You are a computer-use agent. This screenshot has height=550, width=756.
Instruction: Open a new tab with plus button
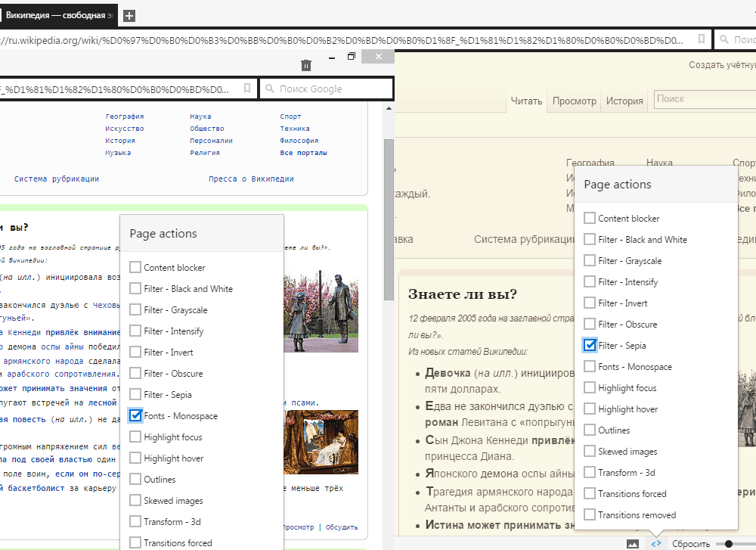point(129,15)
